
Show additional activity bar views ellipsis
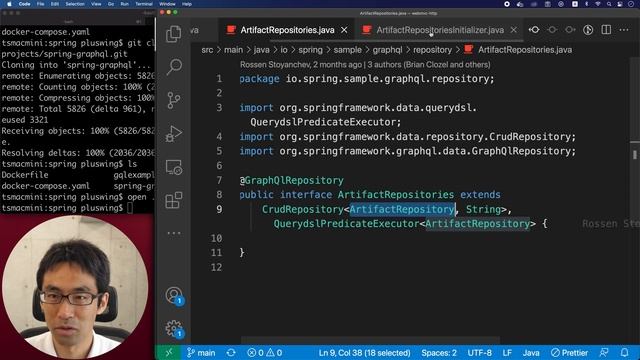(x=173, y=233)
